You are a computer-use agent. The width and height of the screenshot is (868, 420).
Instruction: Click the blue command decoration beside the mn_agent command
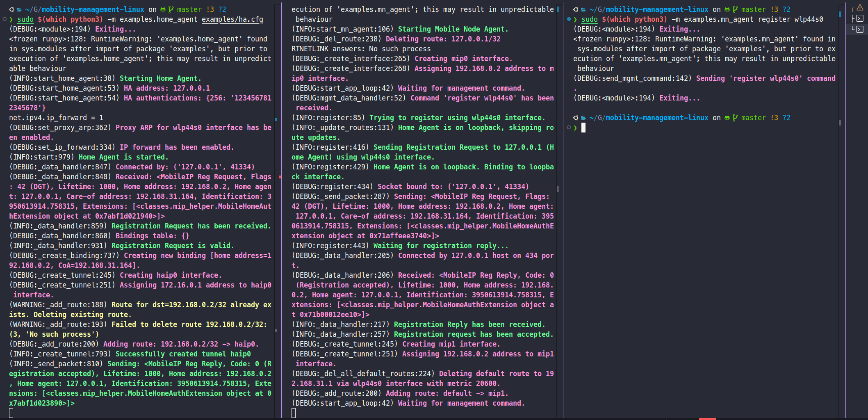tap(569, 19)
